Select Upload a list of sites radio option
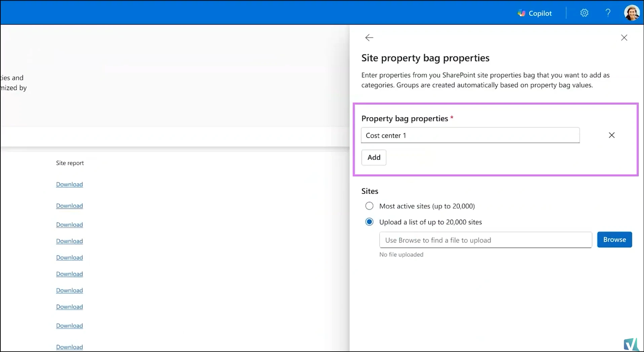This screenshot has width=644, height=352. (369, 222)
